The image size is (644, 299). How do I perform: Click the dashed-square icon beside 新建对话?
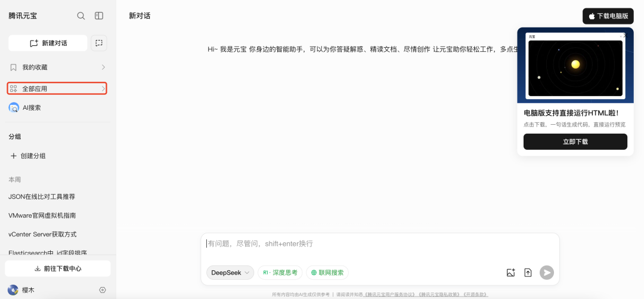(99, 43)
